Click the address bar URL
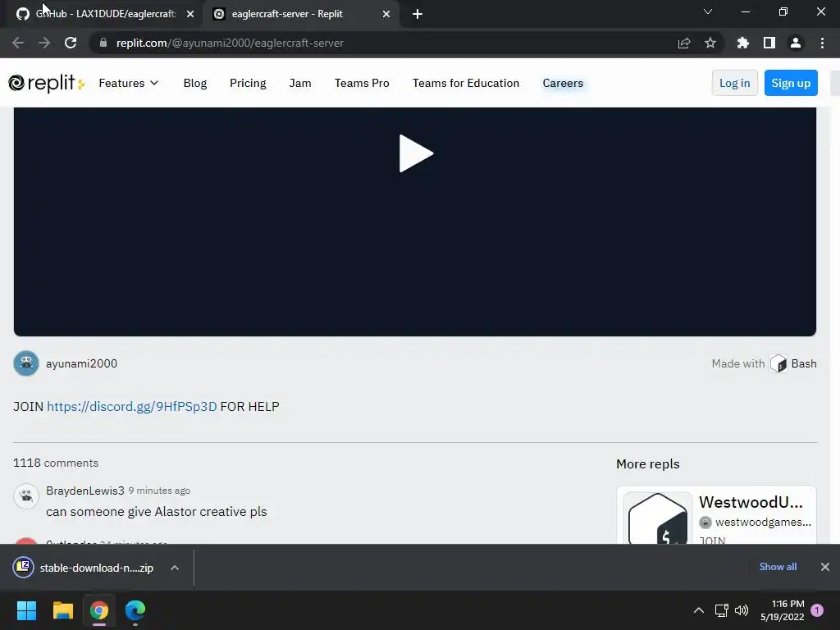 [x=230, y=43]
